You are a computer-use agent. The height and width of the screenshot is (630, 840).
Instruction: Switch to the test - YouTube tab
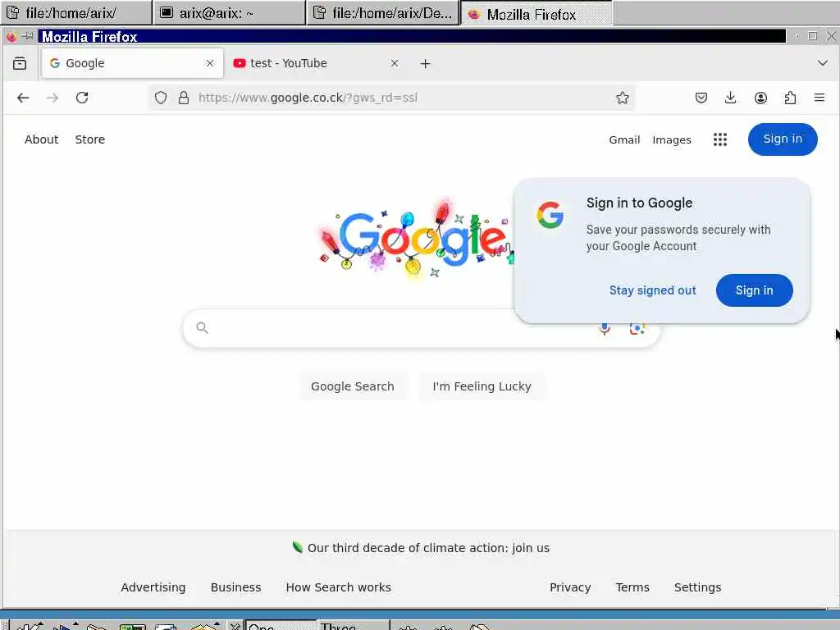[x=317, y=63]
